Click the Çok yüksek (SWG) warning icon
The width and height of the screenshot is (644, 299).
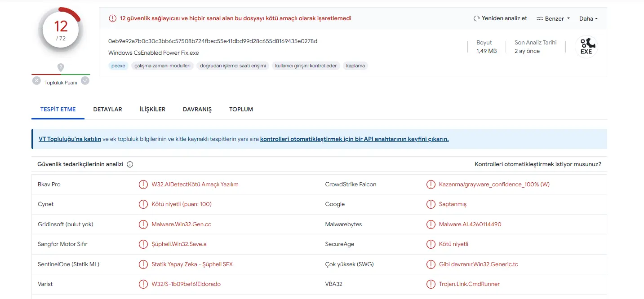[x=431, y=264]
